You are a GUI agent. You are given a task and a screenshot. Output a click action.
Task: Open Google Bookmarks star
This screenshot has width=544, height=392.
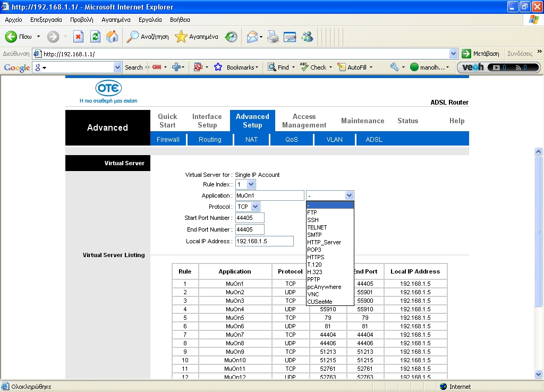(x=218, y=67)
